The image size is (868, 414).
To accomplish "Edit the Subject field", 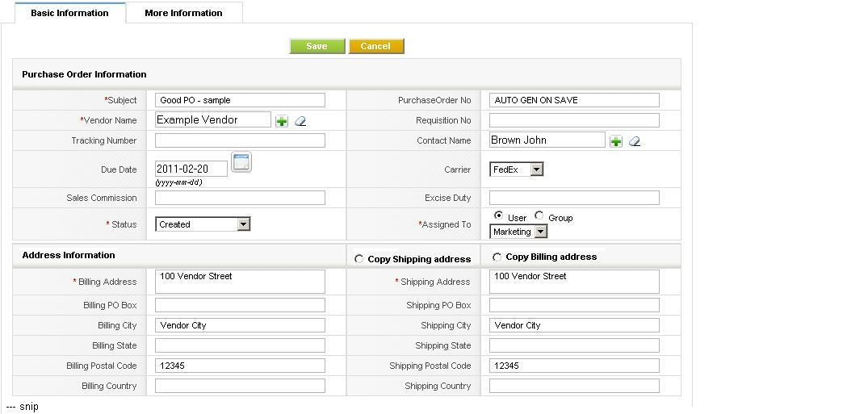I will click(241, 100).
